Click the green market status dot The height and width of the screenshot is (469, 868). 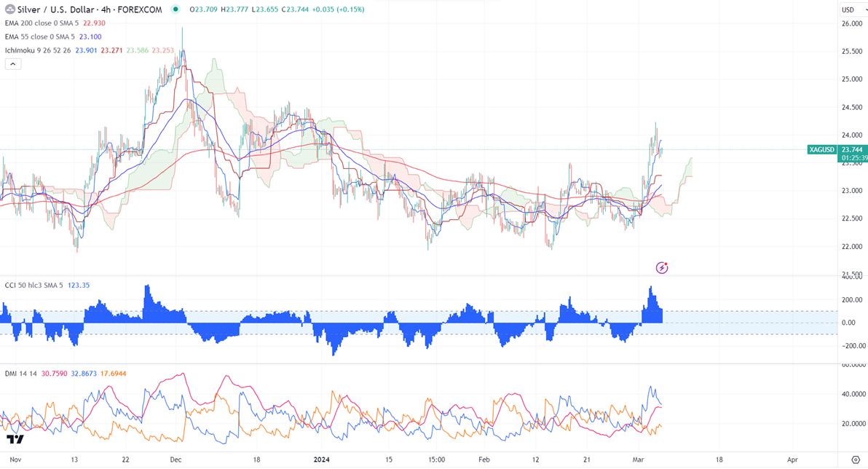point(175,9)
